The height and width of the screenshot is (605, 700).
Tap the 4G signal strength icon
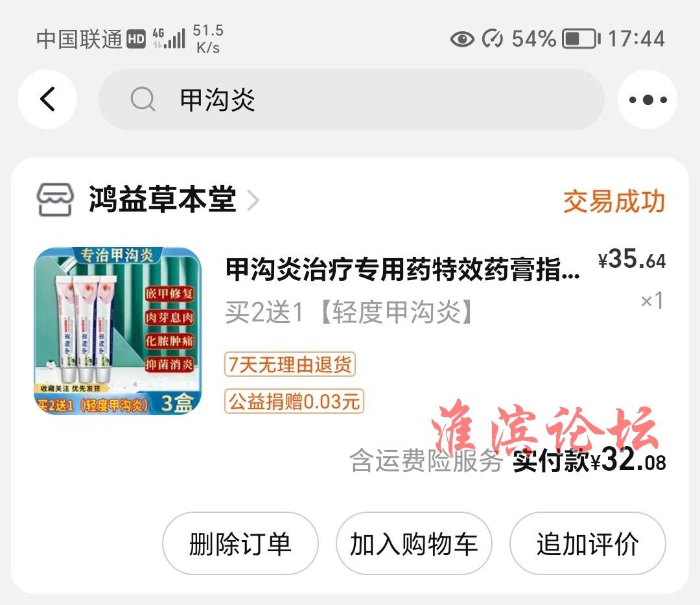tap(169, 38)
